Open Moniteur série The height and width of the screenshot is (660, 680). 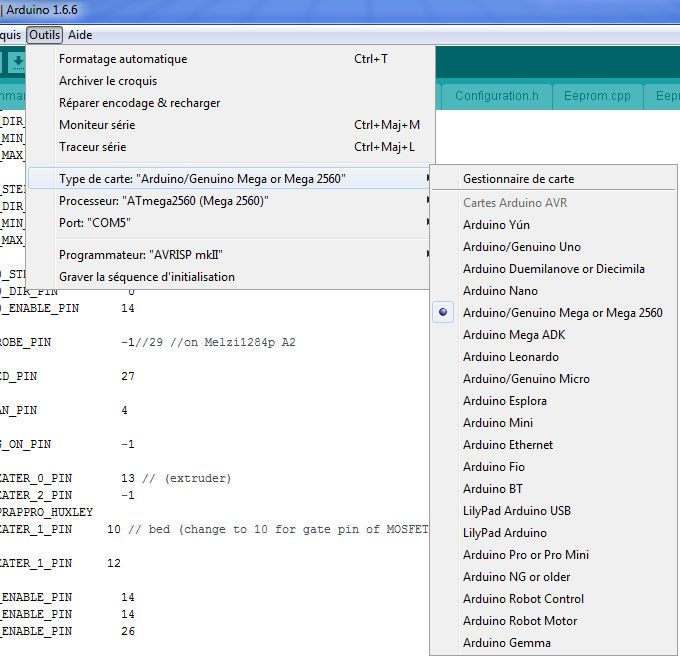[229, 125]
